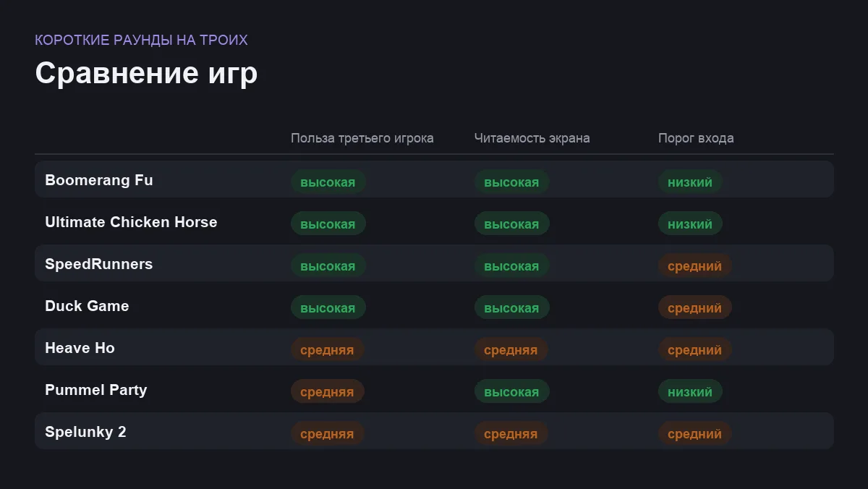Select the Heave Ho row name
Image resolution: width=868 pixels, height=489 pixels.
pos(80,348)
